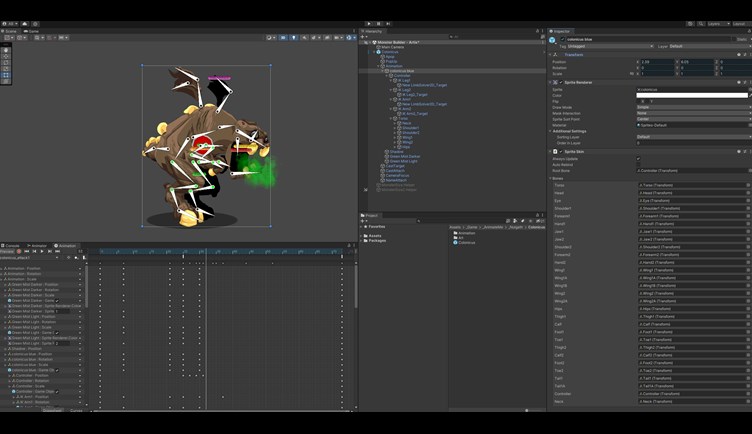Click the white Color swatch
Image resolution: width=752 pixels, height=434 pixels.
click(x=692, y=95)
